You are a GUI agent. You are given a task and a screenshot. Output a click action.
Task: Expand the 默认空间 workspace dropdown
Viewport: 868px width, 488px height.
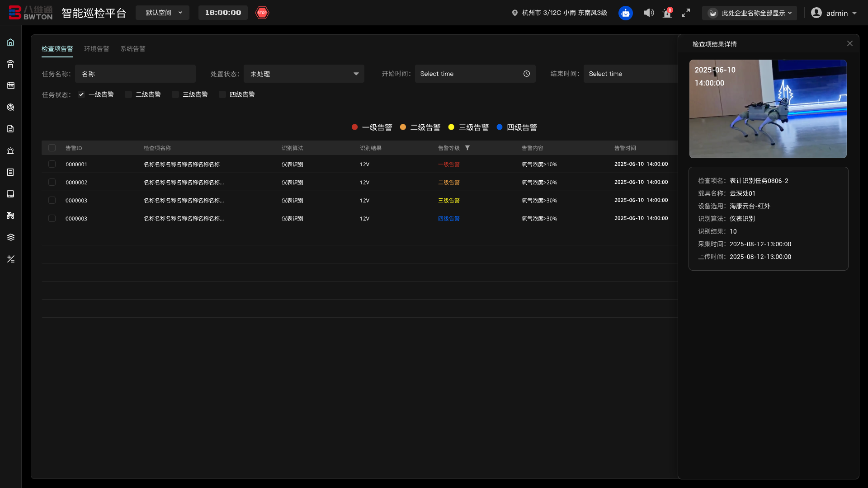tap(162, 13)
